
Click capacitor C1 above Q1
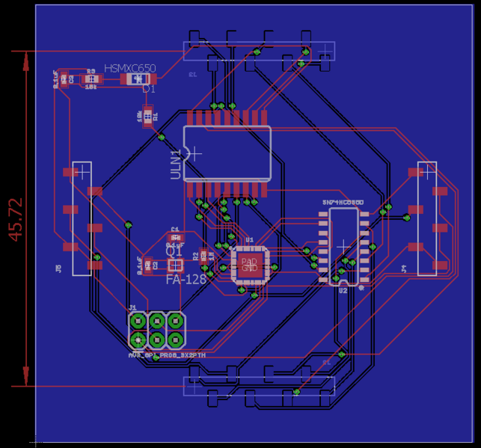click(x=176, y=236)
